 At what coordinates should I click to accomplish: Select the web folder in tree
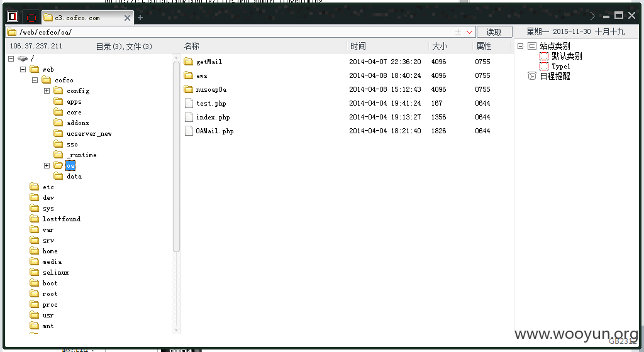point(42,69)
